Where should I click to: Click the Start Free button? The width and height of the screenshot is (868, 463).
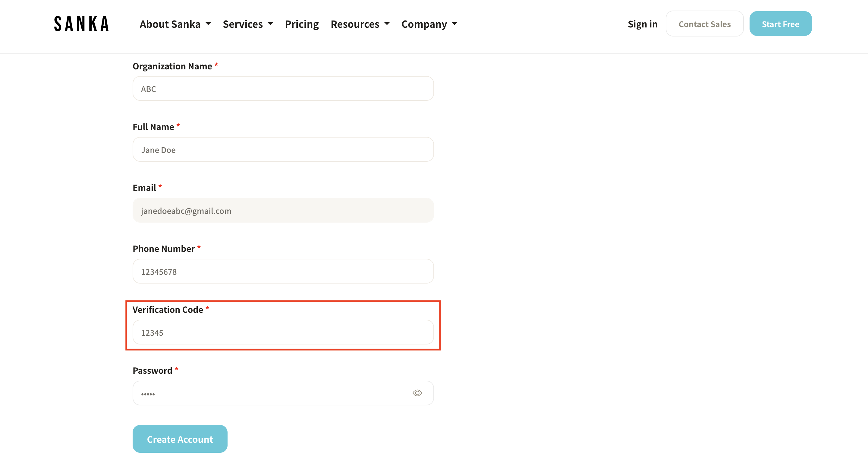(780, 24)
